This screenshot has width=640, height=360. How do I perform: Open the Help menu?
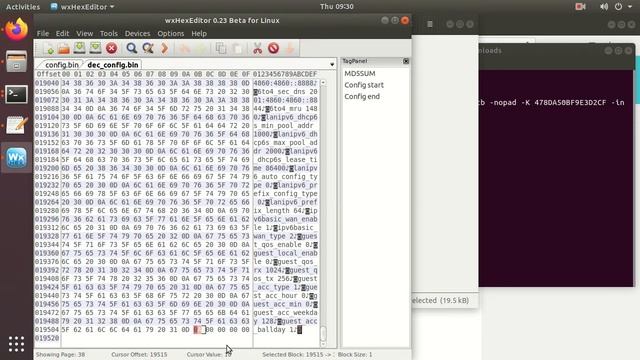click(x=199, y=33)
